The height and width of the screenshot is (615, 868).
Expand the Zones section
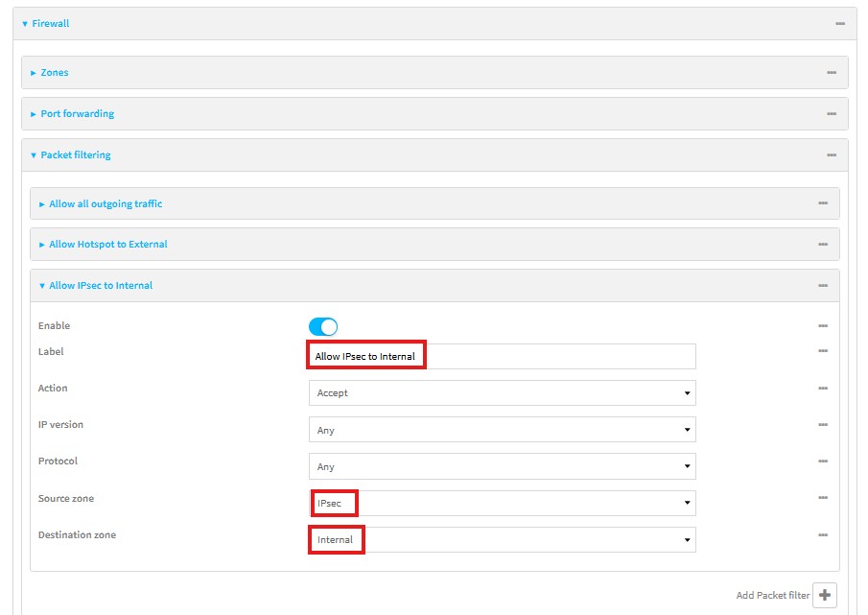point(54,73)
